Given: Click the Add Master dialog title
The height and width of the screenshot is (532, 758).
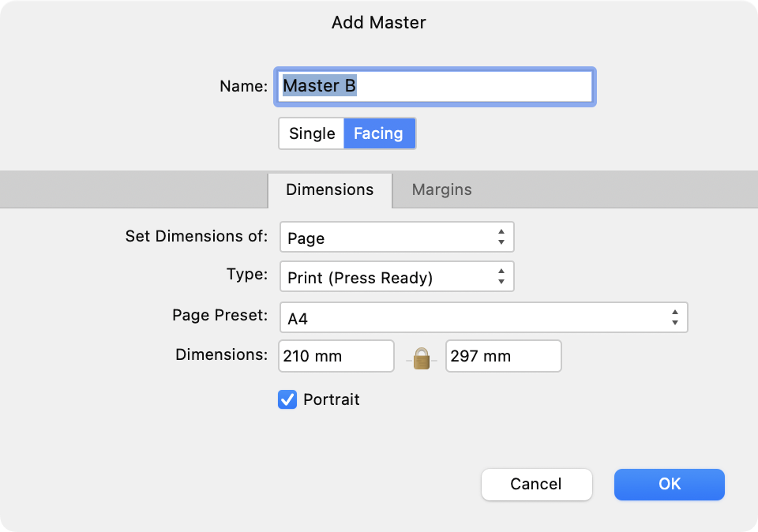Looking at the screenshot, I should 378,23.
